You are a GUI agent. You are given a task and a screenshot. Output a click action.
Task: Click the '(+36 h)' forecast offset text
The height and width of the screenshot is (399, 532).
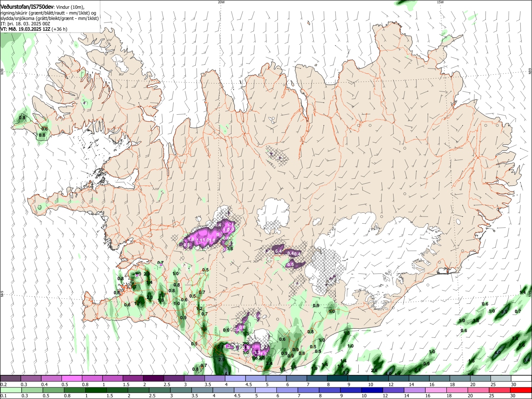point(60,30)
